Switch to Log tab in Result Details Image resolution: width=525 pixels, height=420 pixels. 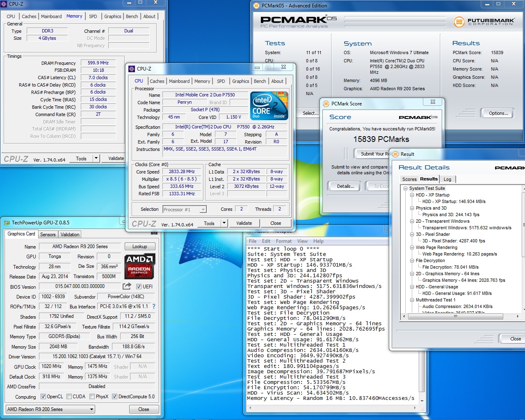coord(447,179)
